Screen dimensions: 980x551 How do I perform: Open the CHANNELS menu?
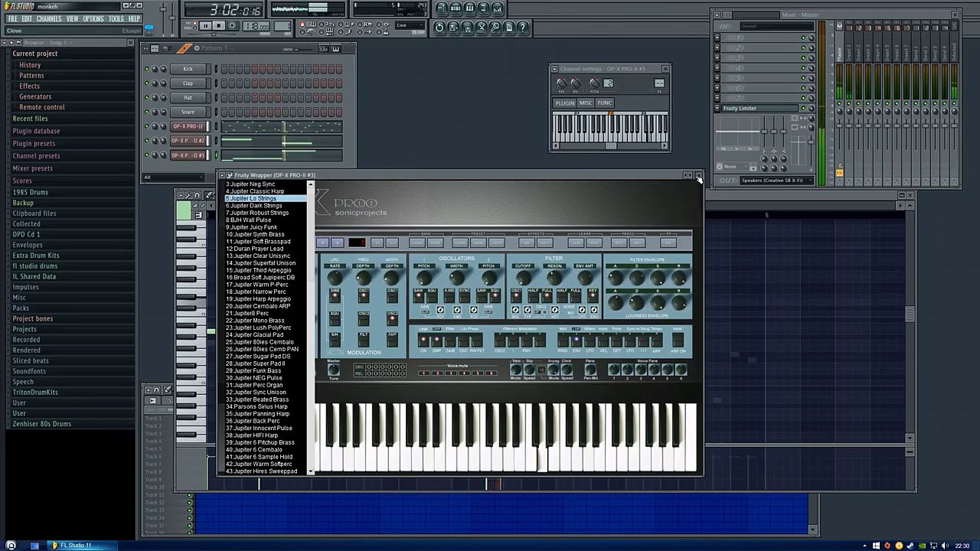click(49, 18)
